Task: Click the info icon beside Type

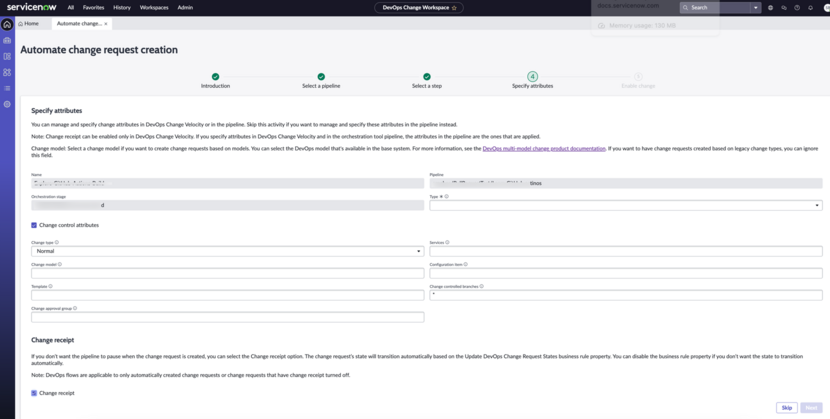Action: pyautogui.click(x=447, y=196)
